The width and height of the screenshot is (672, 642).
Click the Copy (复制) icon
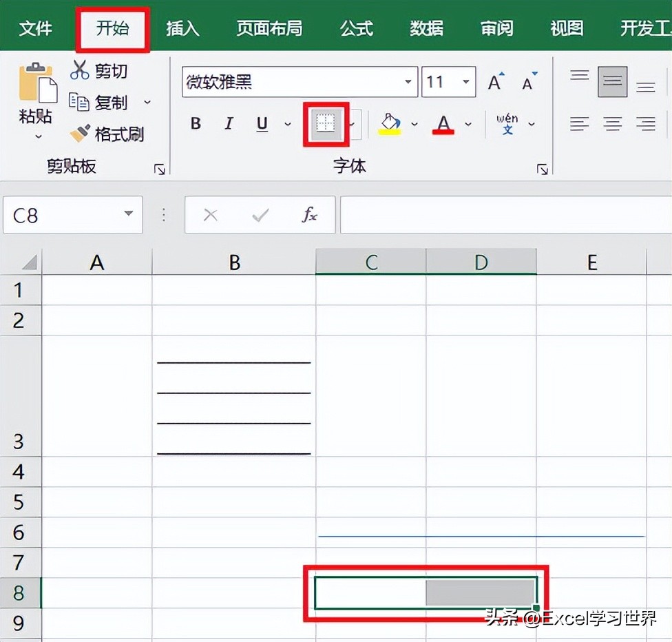81,102
